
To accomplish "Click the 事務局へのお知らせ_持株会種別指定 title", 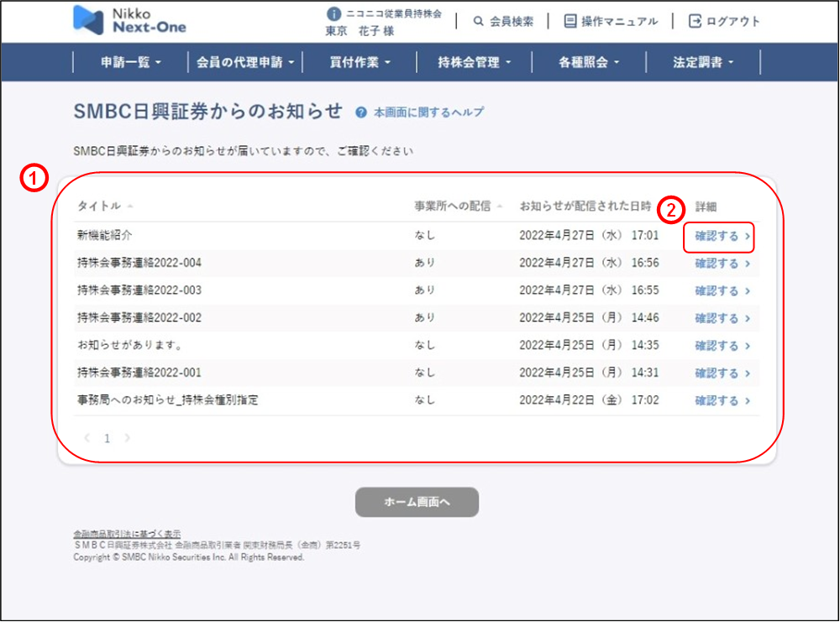I will [x=168, y=400].
